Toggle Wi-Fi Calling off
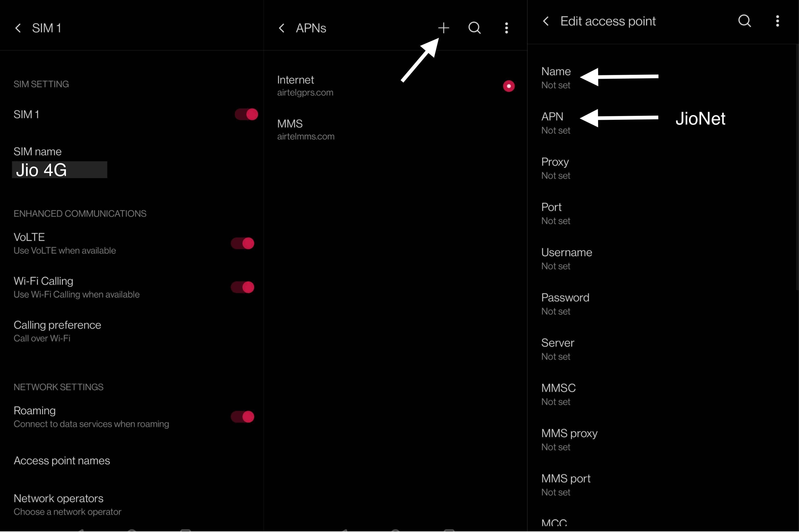Image resolution: width=799 pixels, height=532 pixels. (242, 287)
